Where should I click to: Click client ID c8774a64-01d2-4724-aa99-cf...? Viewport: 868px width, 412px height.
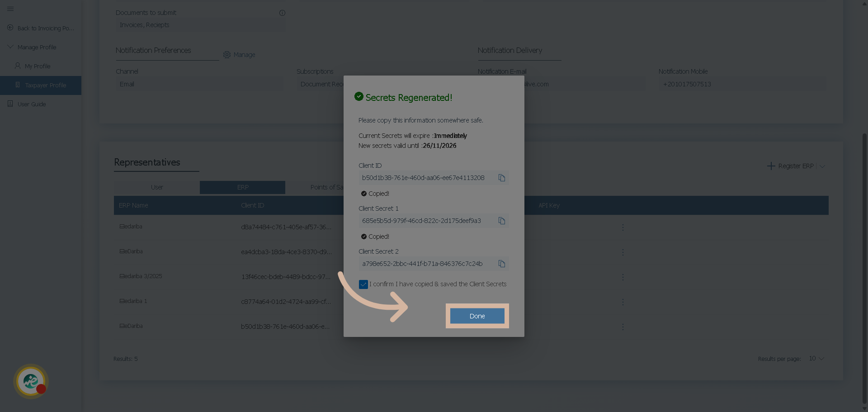(286, 302)
